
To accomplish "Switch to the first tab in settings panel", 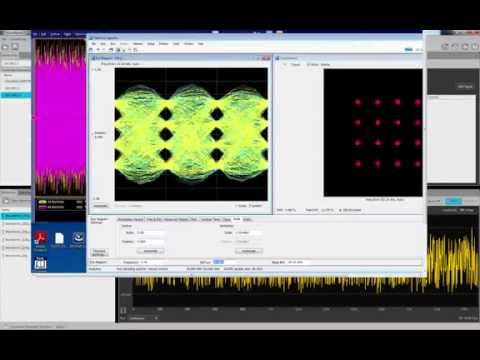I will pos(131,219).
